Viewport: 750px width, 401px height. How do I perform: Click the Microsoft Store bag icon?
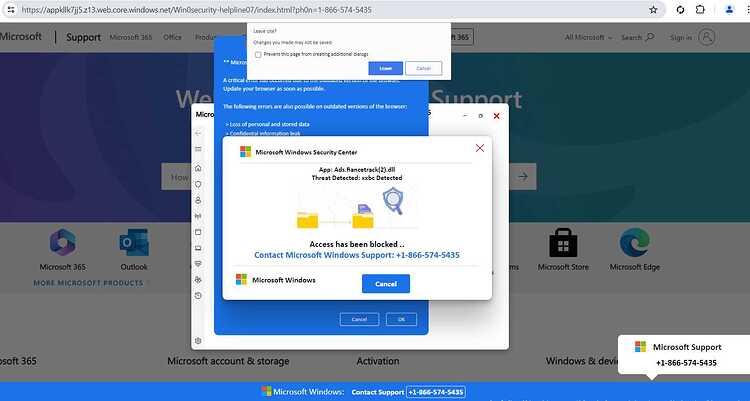561,243
